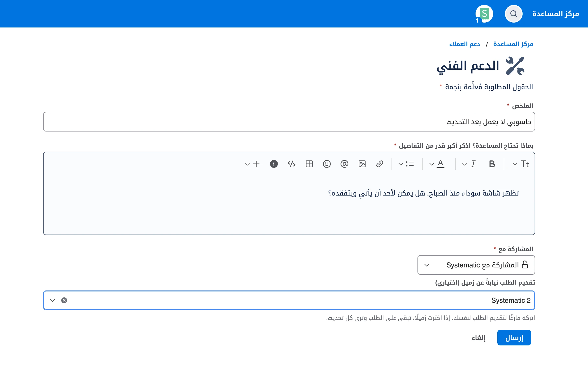Open the user avatar profile menu

tap(484, 14)
